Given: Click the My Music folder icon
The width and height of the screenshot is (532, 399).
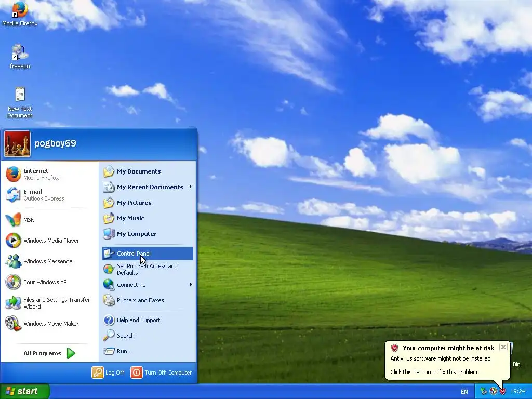Looking at the screenshot, I should click(109, 218).
